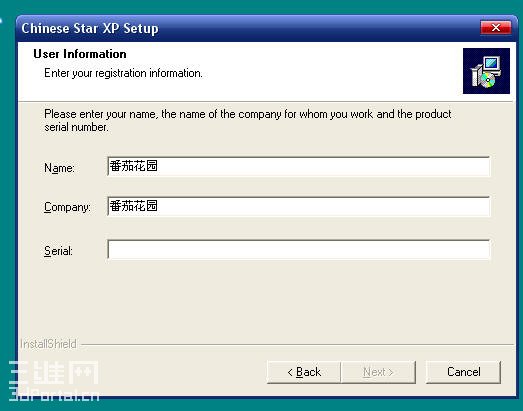Image resolution: width=523 pixels, height=411 pixels.
Task: Go to previous step with Back button
Action: pos(304,372)
